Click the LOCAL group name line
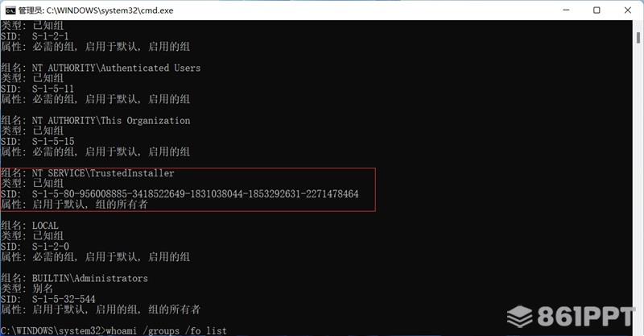The height and width of the screenshot is (336, 644). 30,226
